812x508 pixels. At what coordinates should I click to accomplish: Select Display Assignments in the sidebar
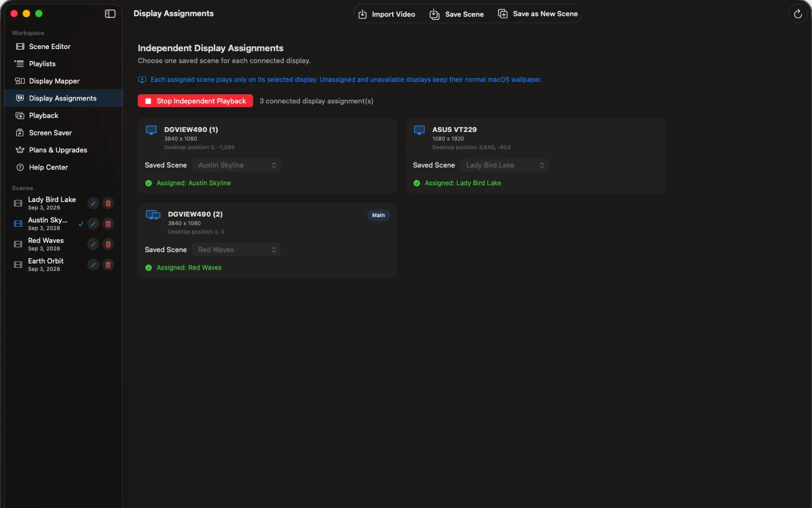(x=63, y=98)
